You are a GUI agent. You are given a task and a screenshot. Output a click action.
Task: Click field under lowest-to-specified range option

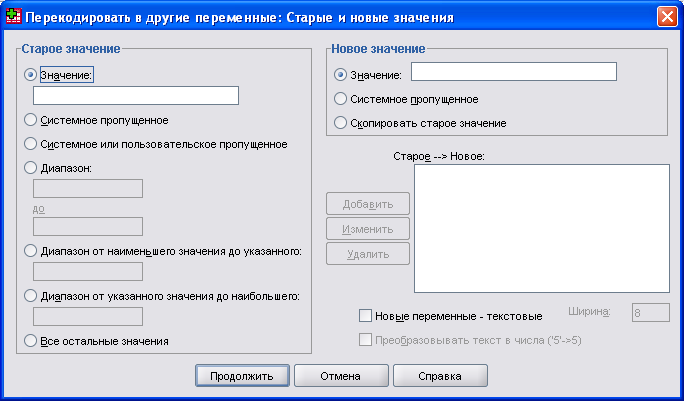pyautogui.click(x=88, y=271)
